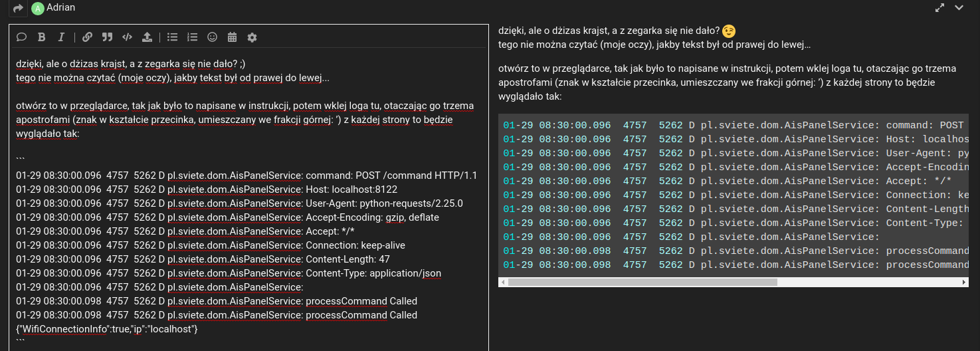Apply italic formatting to text

point(61,37)
